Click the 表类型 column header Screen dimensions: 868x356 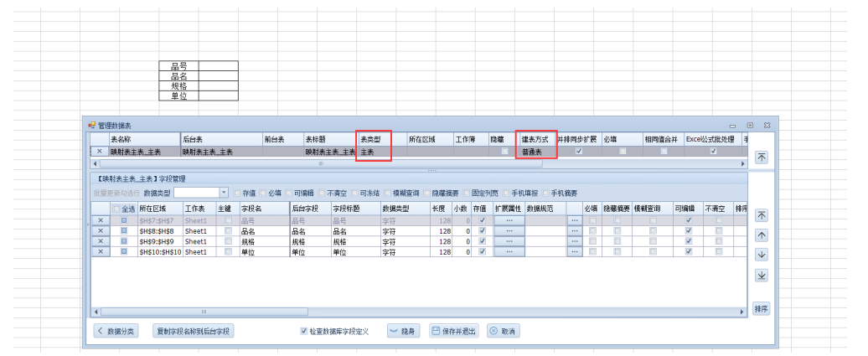tap(371, 139)
